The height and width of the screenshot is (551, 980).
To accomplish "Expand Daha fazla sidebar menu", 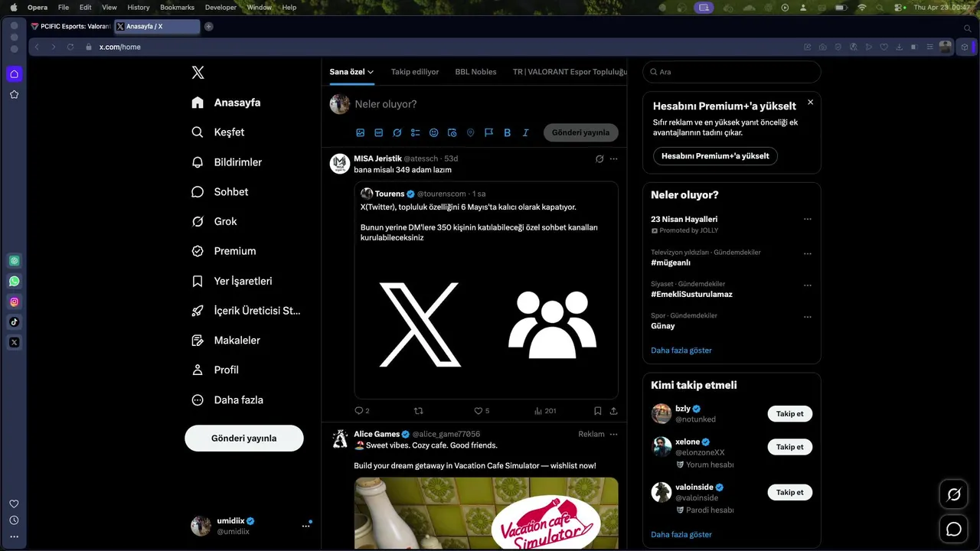I will [227, 399].
